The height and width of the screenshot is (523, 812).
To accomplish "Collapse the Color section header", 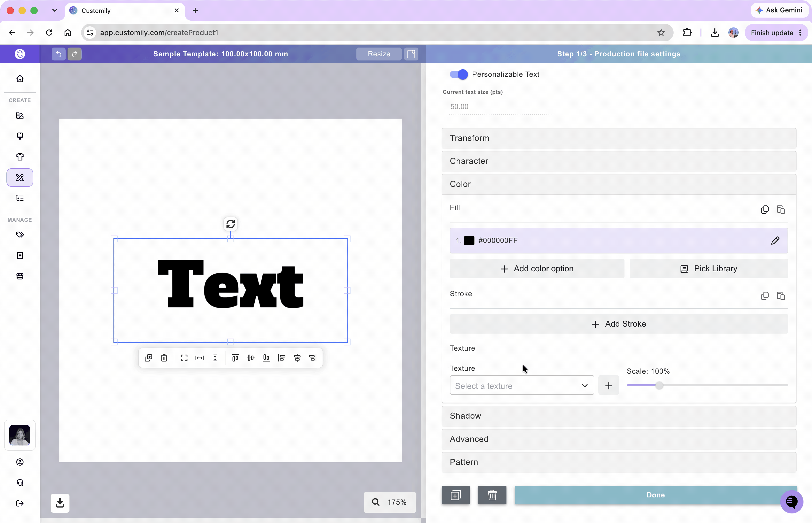I will (619, 184).
